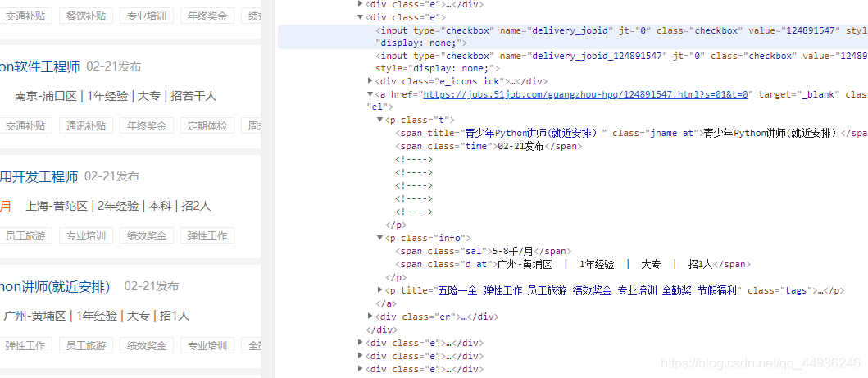Image resolution: width=868 pixels, height=378 pixels.
Task: Select the span class="jname at" line
Action: pyautogui.click(x=631, y=134)
